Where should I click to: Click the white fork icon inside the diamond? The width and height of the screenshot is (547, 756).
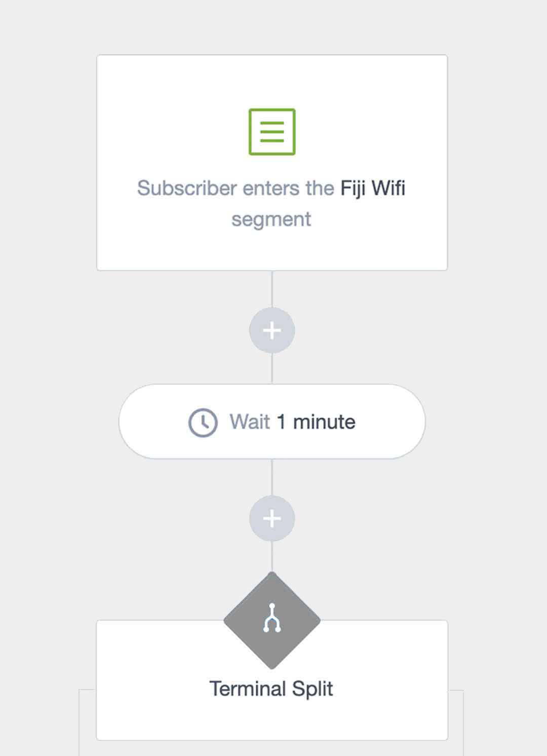coord(272,618)
